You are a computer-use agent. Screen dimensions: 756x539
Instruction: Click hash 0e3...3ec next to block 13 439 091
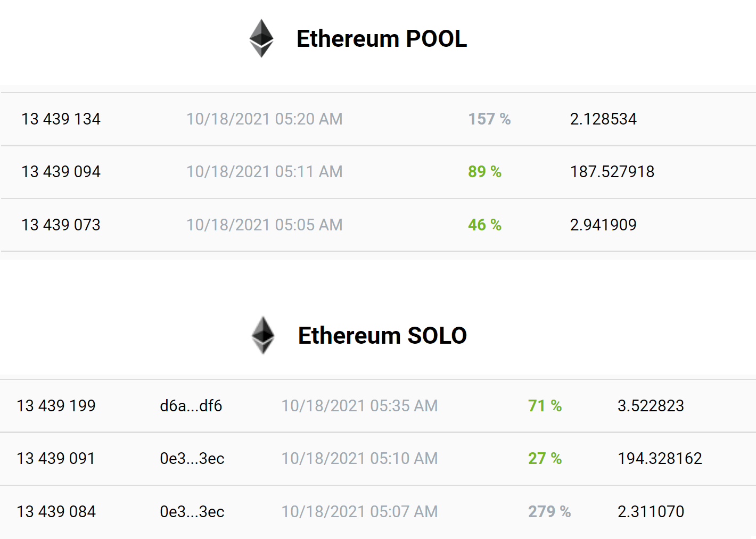click(x=193, y=458)
